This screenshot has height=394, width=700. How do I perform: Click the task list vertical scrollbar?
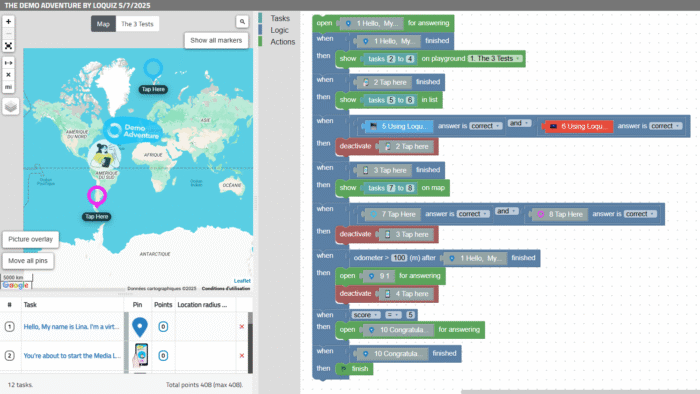(x=250, y=343)
